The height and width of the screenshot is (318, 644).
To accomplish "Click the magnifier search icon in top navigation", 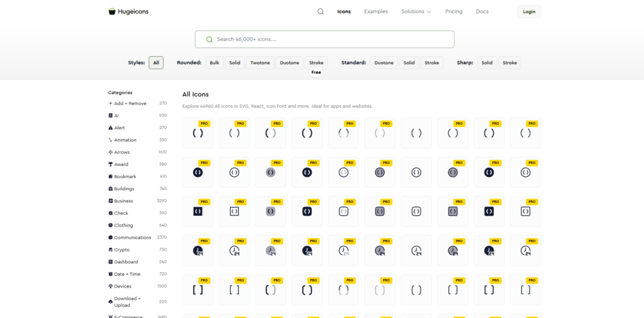I will [321, 11].
